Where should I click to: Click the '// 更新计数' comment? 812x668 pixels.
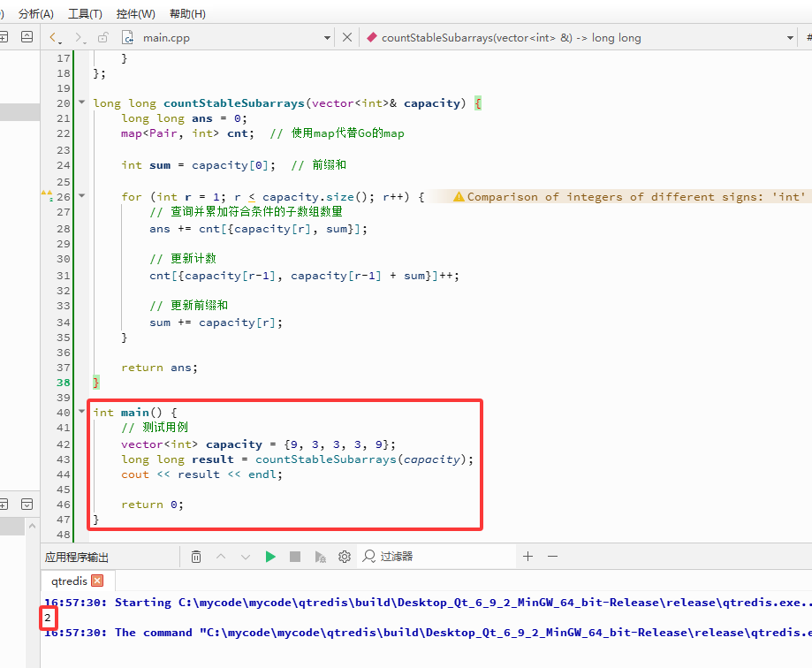pyautogui.click(x=183, y=258)
